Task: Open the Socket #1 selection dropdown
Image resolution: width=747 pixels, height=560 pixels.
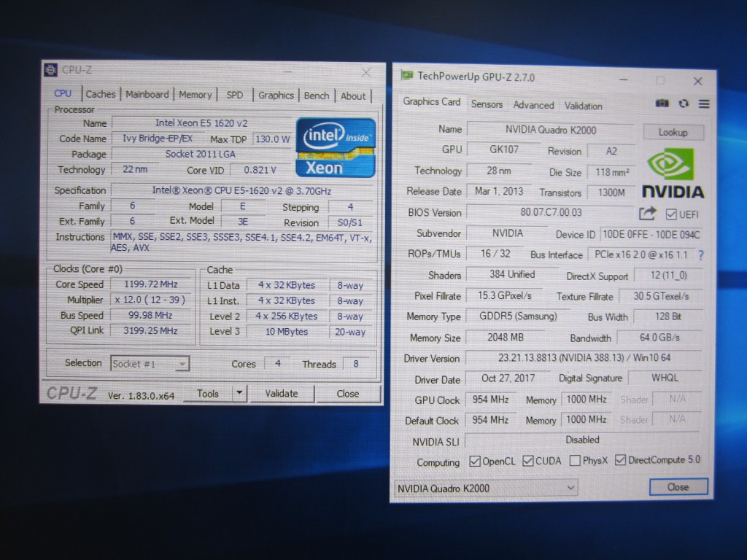Action: pyautogui.click(x=150, y=364)
